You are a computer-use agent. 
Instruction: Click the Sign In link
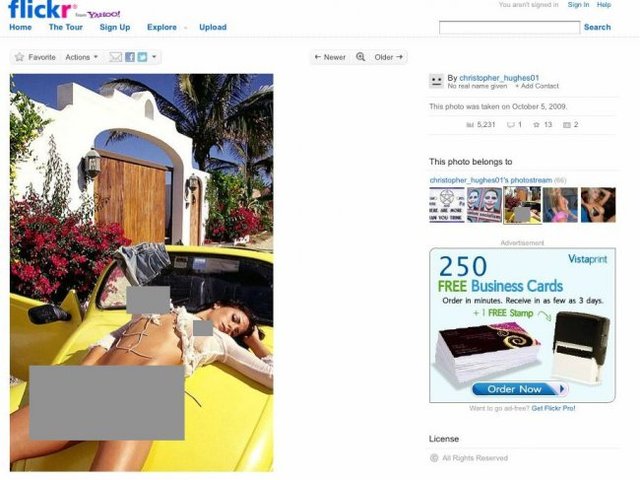(578, 4)
